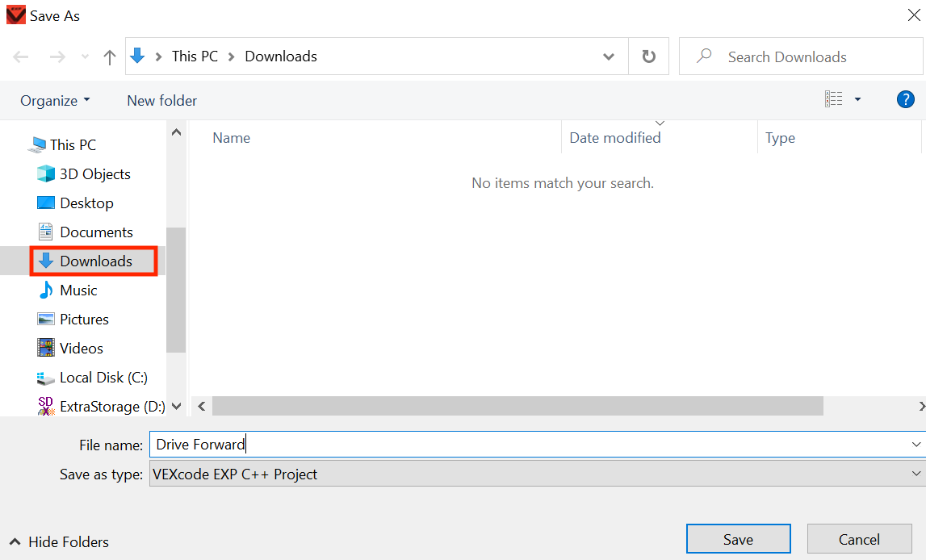The width and height of the screenshot is (926, 560).
Task: Click the search magnifier icon
Action: click(x=703, y=56)
